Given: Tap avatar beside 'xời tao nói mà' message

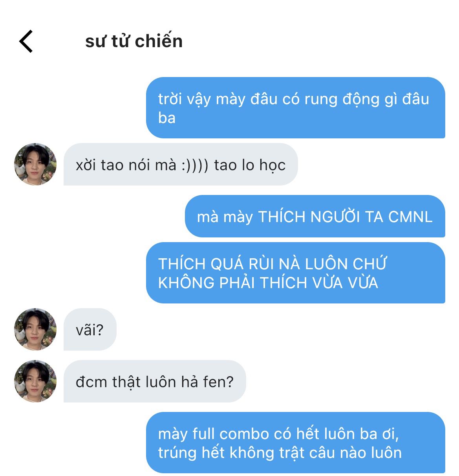Looking at the screenshot, I should pyautogui.click(x=35, y=164).
